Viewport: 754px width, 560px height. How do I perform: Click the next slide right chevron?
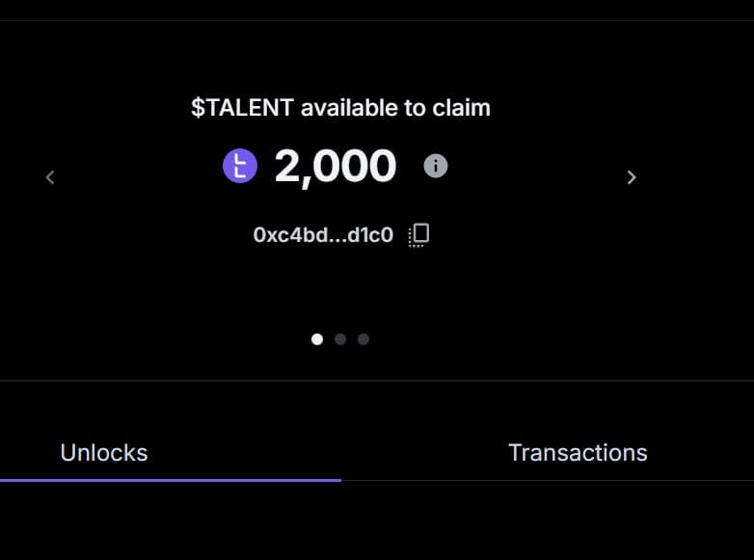click(632, 177)
